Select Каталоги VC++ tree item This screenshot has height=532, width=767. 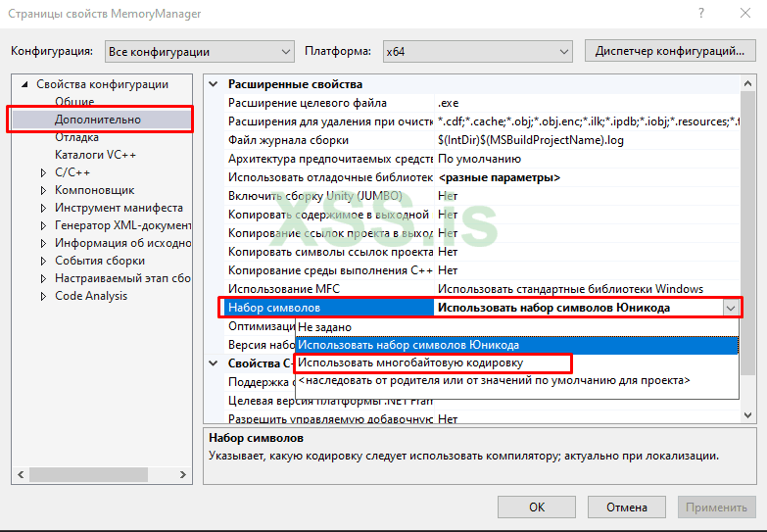95,155
